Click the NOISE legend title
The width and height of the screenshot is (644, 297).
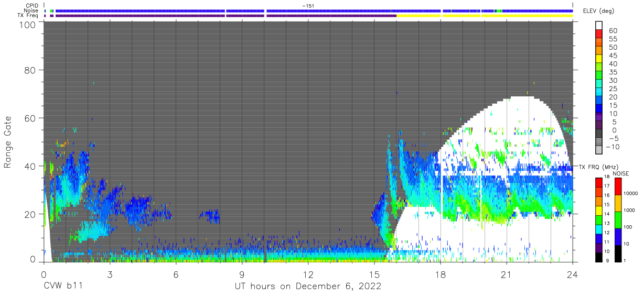click(620, 173)
